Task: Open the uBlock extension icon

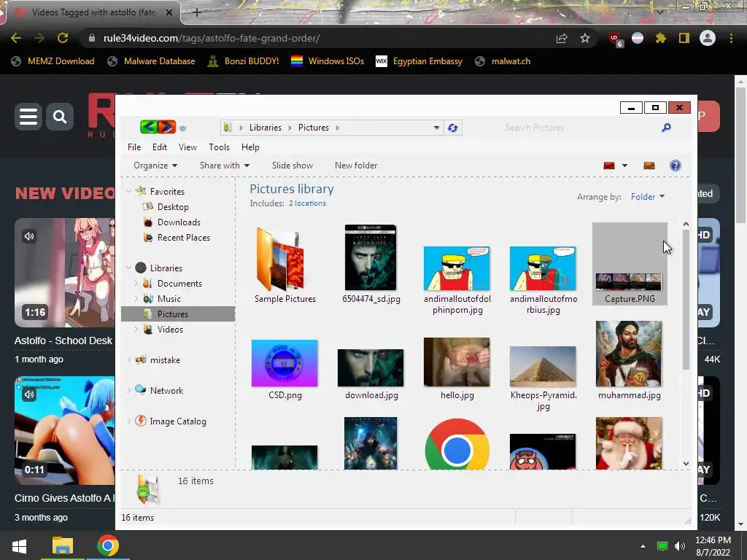Action: pos(615,39)
